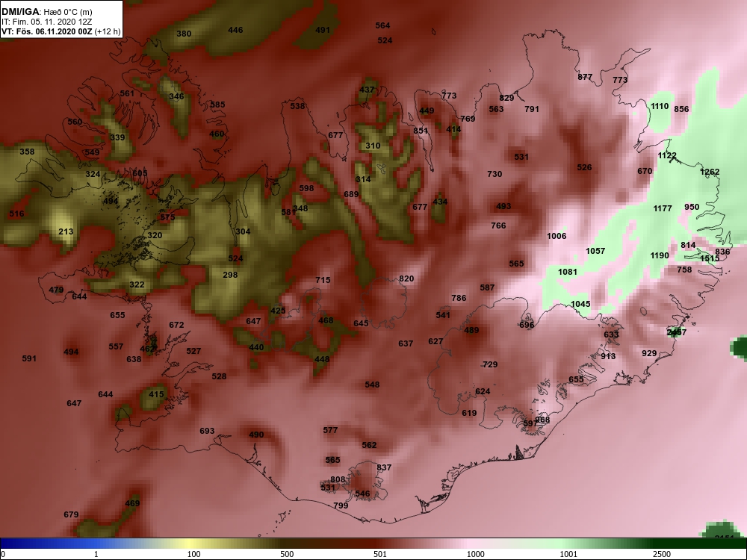Click the height value 538
Image resolution: width=747 pixels, height=560 pixels.
click(297, 106)
